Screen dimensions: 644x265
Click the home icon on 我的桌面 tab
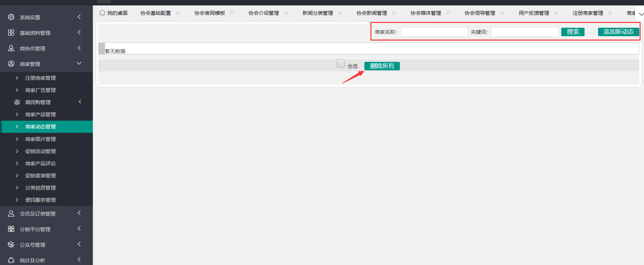102,13
